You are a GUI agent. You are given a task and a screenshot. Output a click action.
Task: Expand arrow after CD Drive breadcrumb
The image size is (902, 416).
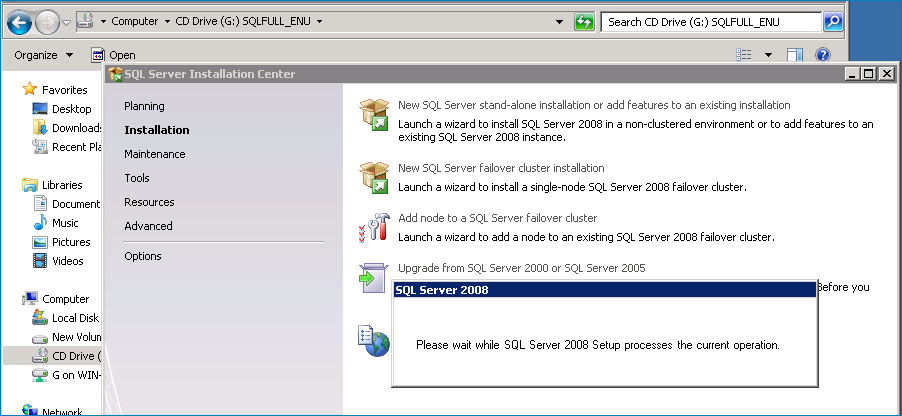pyautogui.click(x=319, y=22)
